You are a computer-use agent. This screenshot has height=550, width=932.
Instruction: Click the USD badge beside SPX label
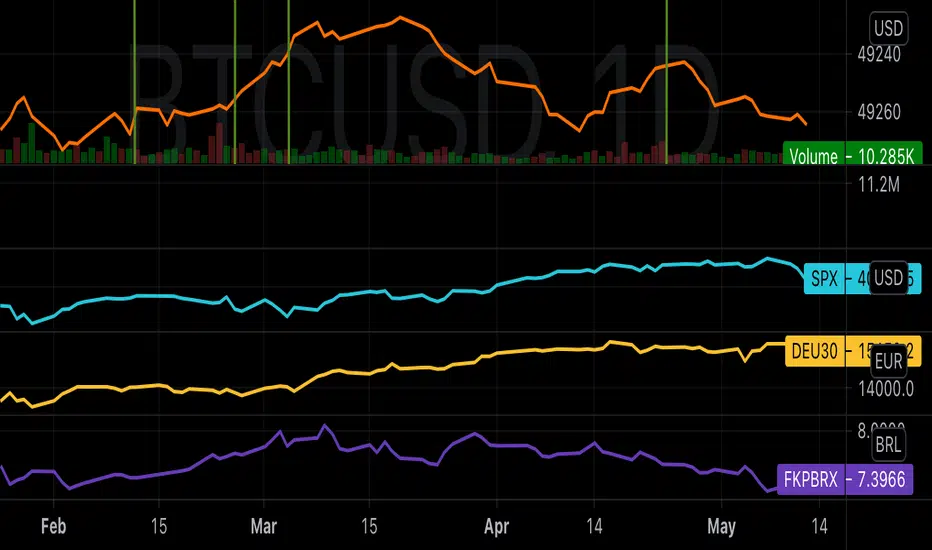[x=889, y=278]
